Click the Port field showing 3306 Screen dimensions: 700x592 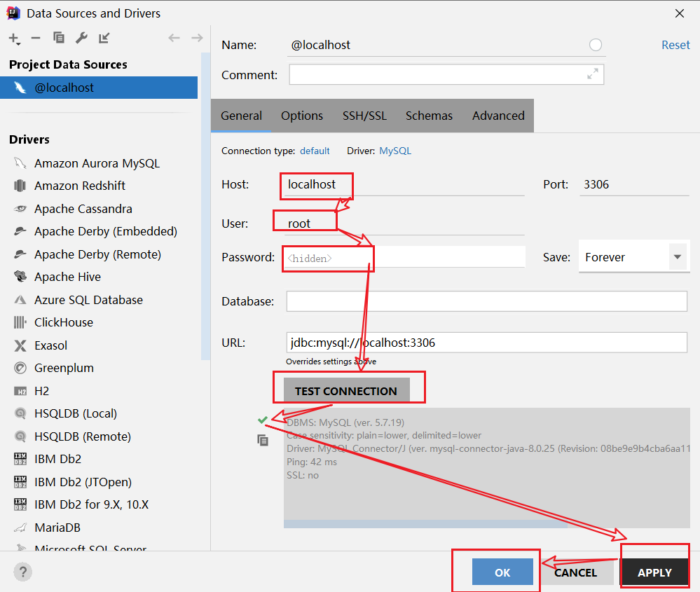[634, 185]
